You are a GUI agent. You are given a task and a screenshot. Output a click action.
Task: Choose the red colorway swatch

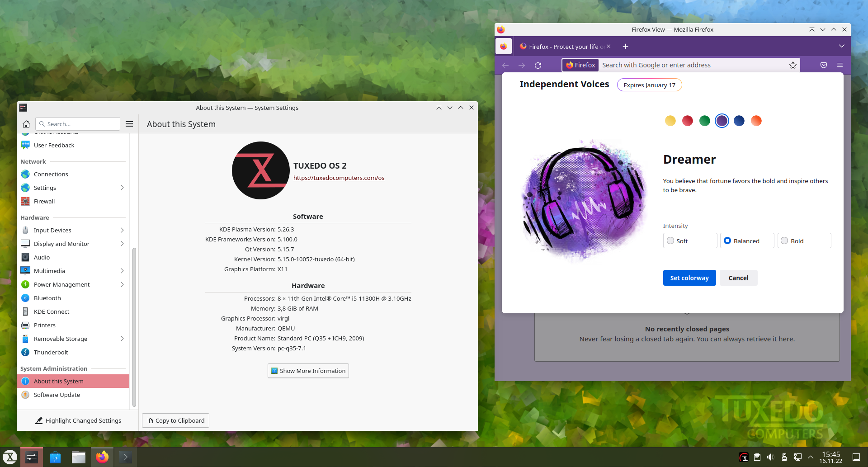pyautogui.click(x=688, y=121)
